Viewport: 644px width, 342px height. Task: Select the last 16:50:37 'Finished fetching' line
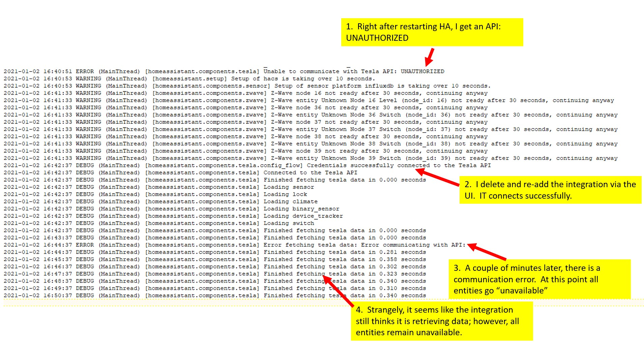215,296
